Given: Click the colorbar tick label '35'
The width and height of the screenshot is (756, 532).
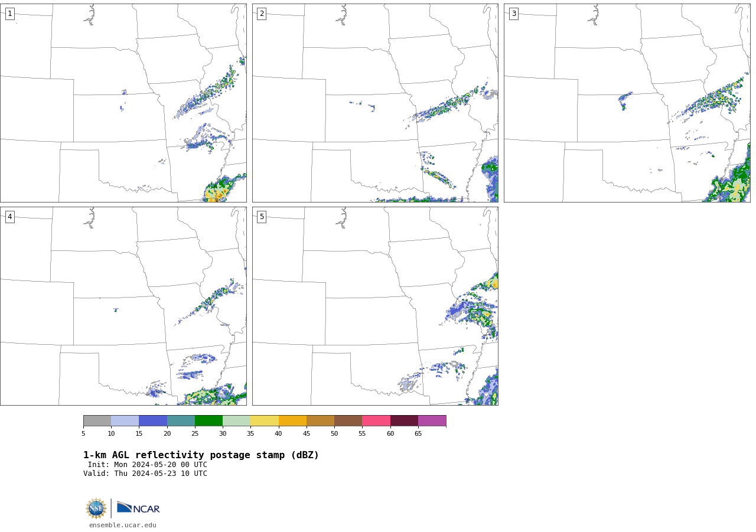Looking at the screenshot, I should point(250,434).
